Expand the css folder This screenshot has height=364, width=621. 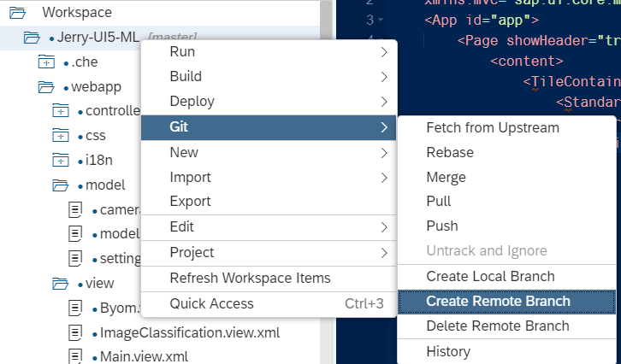60,136
